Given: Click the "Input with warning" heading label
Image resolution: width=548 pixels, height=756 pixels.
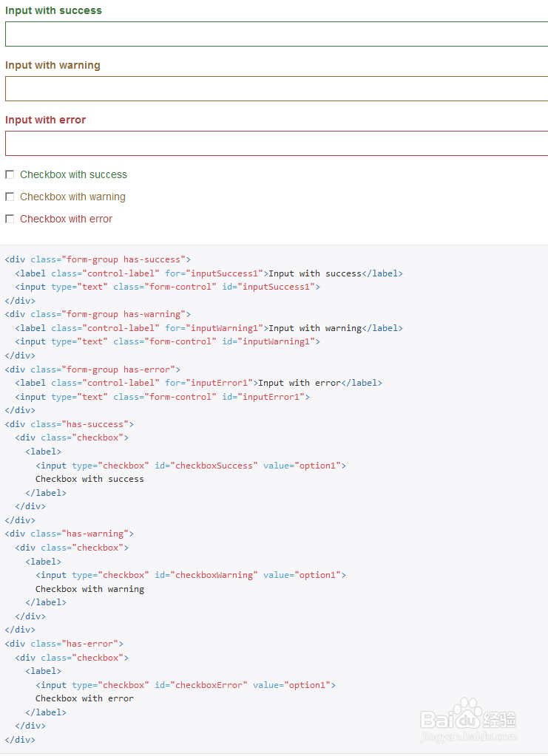Looking at the screenshot, I should click(53, 65).
